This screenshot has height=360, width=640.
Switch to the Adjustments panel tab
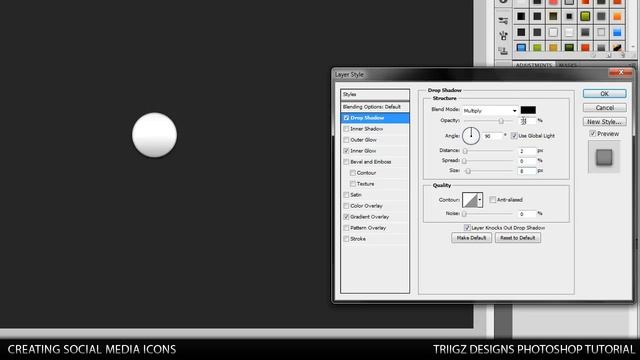(x=533, y=65)
